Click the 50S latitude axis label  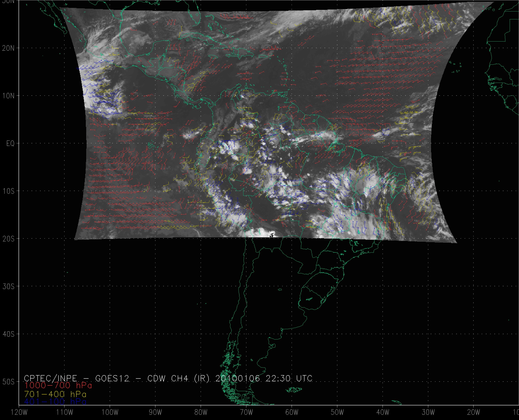[8, 382]
